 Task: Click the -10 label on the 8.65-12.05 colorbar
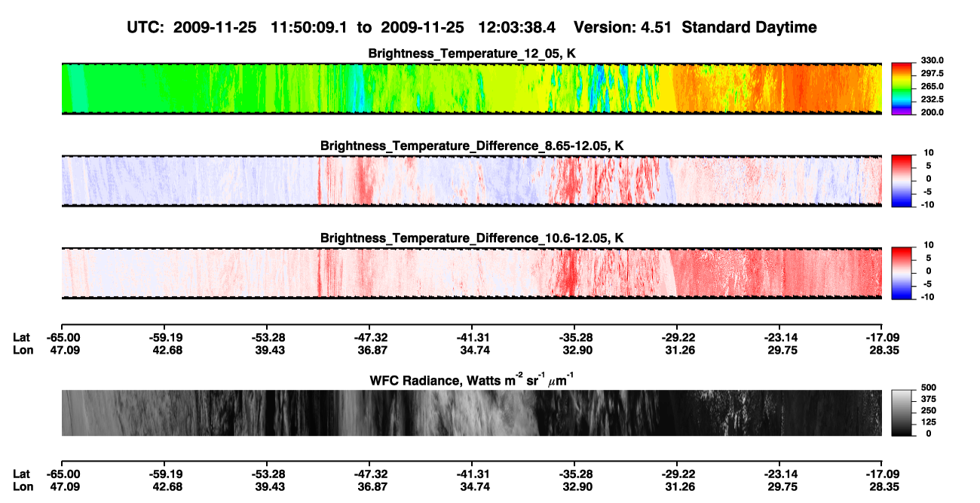coord(928,204)
